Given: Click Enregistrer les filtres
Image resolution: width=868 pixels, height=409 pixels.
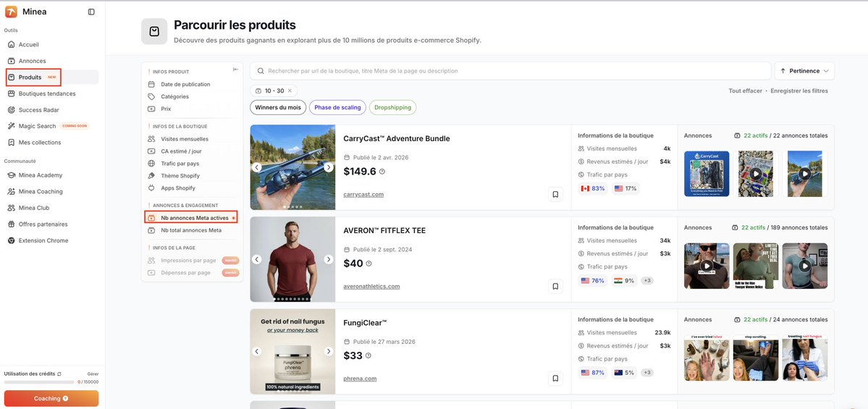Looking at the screenshot, I should (799, 90).
